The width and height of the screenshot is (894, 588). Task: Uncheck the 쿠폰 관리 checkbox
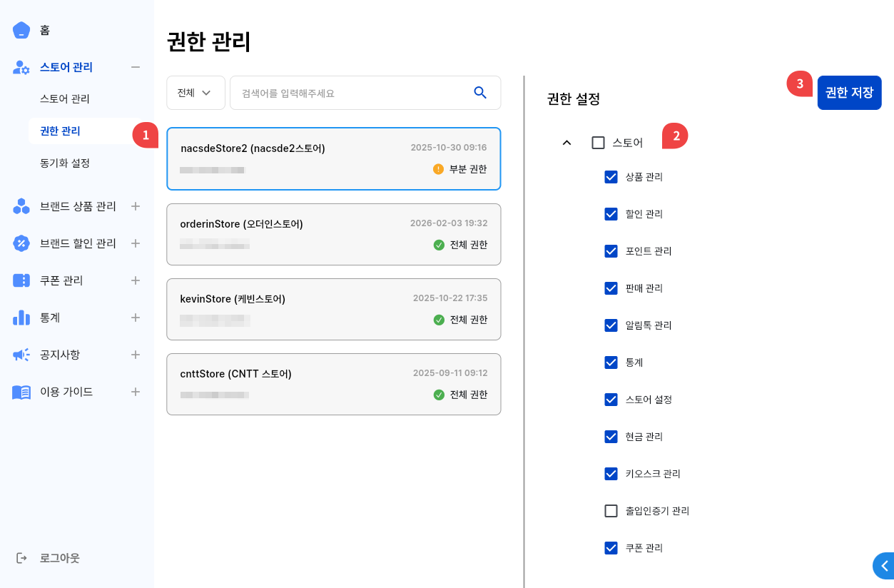click(611, 548)
